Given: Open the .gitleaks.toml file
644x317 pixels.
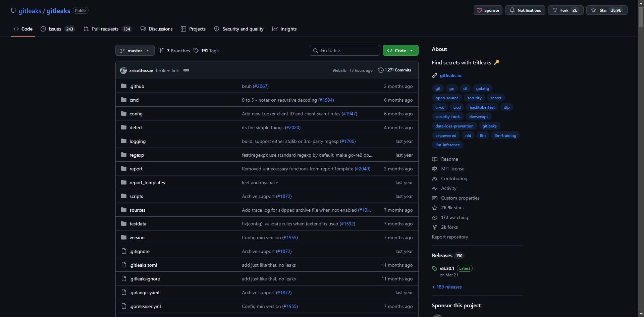Looking at the screenshot, I should (143, 265).
